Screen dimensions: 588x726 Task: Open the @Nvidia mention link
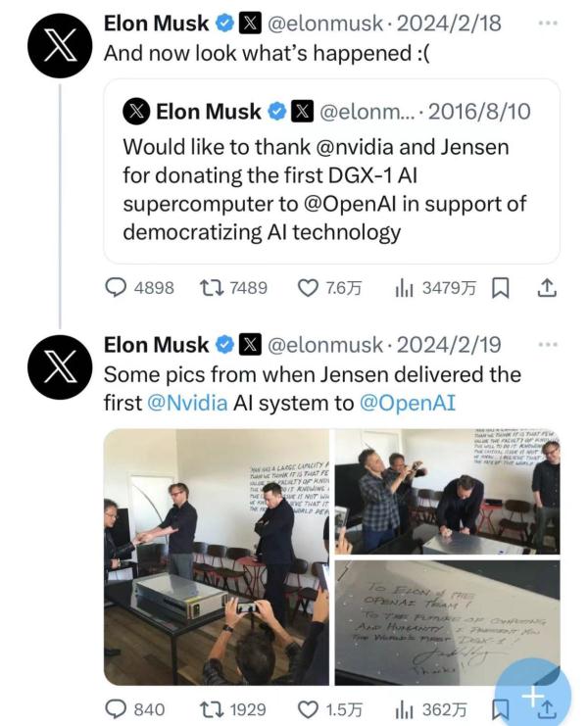[187, 403]
